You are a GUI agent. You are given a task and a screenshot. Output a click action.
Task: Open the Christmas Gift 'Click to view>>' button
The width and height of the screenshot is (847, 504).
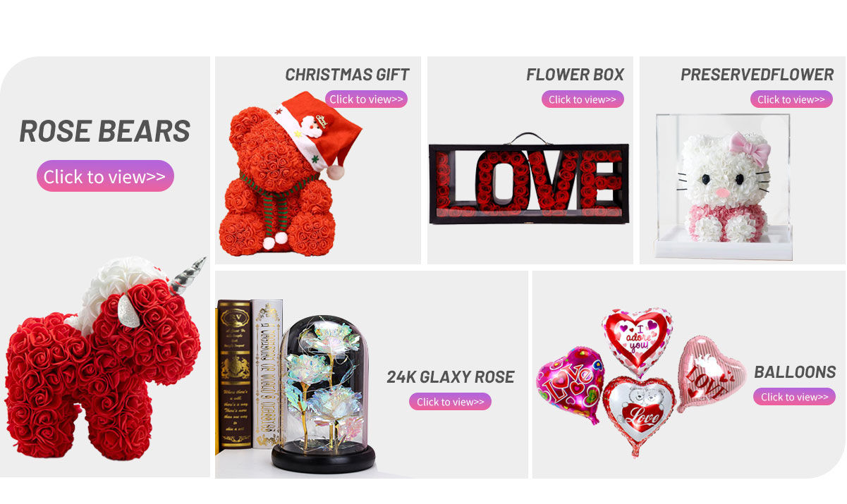click(366, 99)
